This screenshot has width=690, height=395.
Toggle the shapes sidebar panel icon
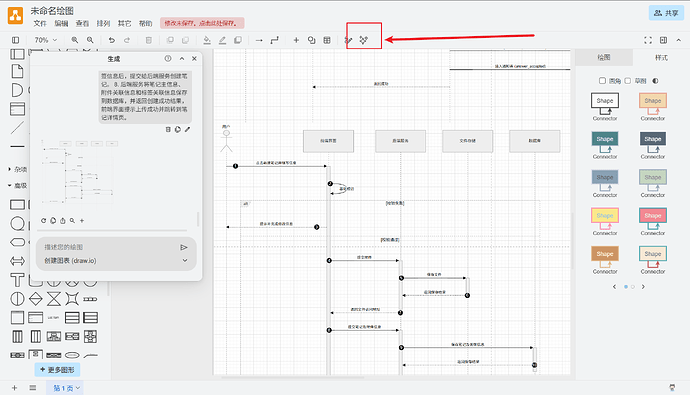tap(15, 40)
